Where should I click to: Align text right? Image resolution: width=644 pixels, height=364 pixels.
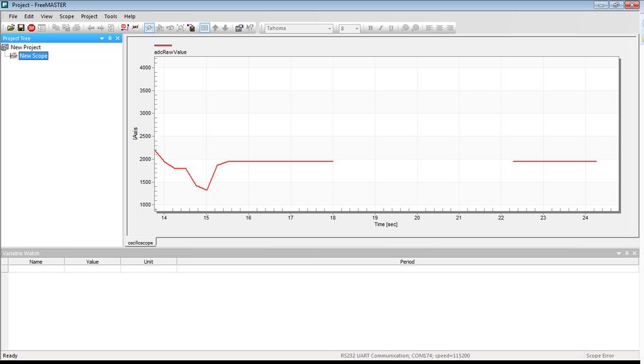[450, 28]
